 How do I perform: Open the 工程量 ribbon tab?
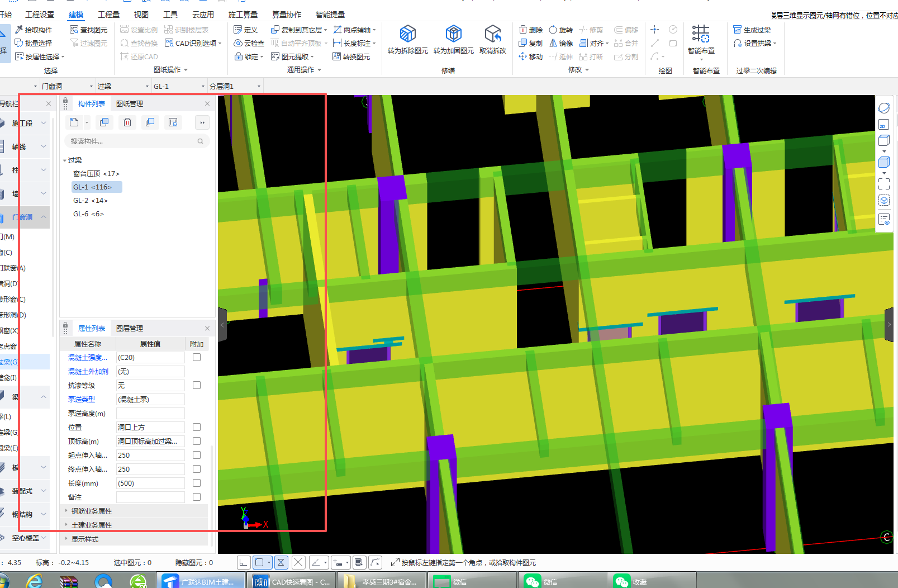[108, 15]
